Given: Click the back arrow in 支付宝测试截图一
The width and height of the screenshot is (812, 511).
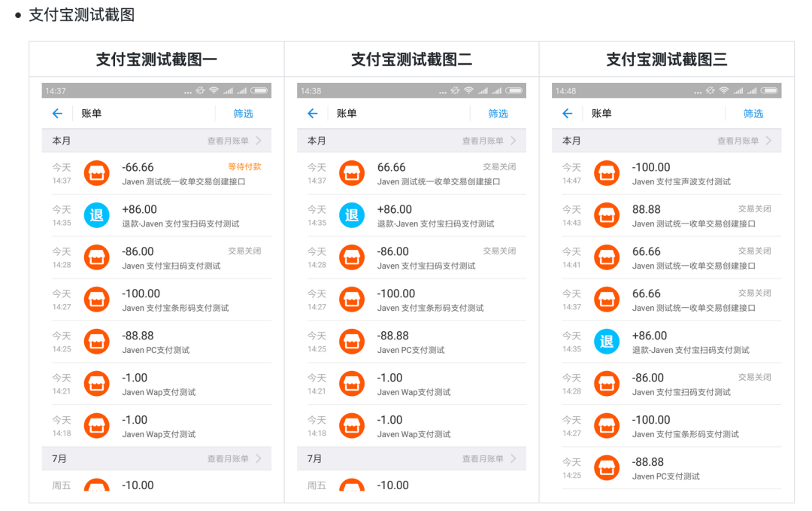Looking at the screenshot, I should tap(57, 113).
